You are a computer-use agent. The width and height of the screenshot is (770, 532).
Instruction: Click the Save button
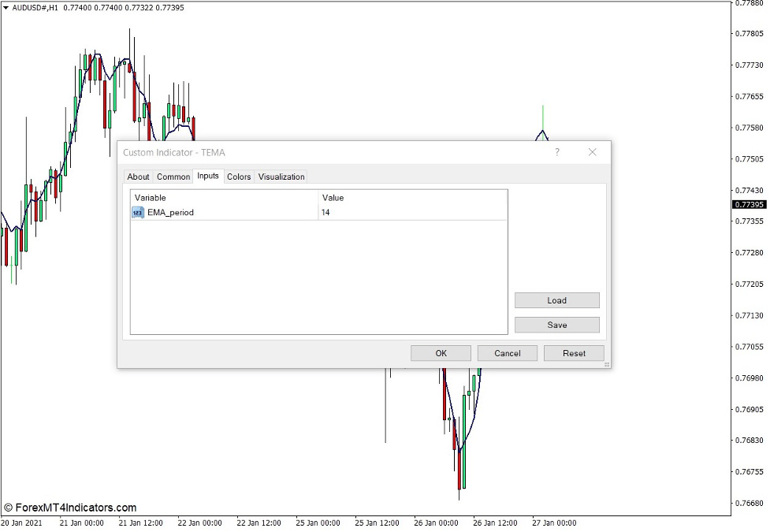(556, 325)
